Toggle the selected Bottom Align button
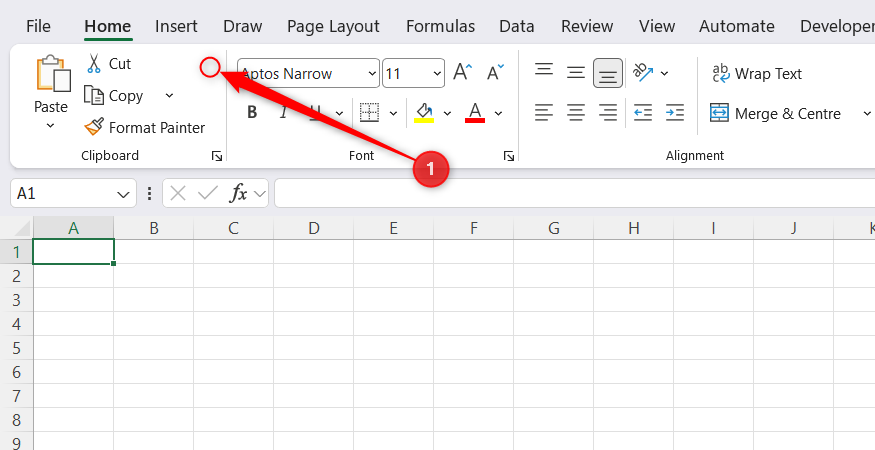875x450 pixels. click(x=608, y=73)
